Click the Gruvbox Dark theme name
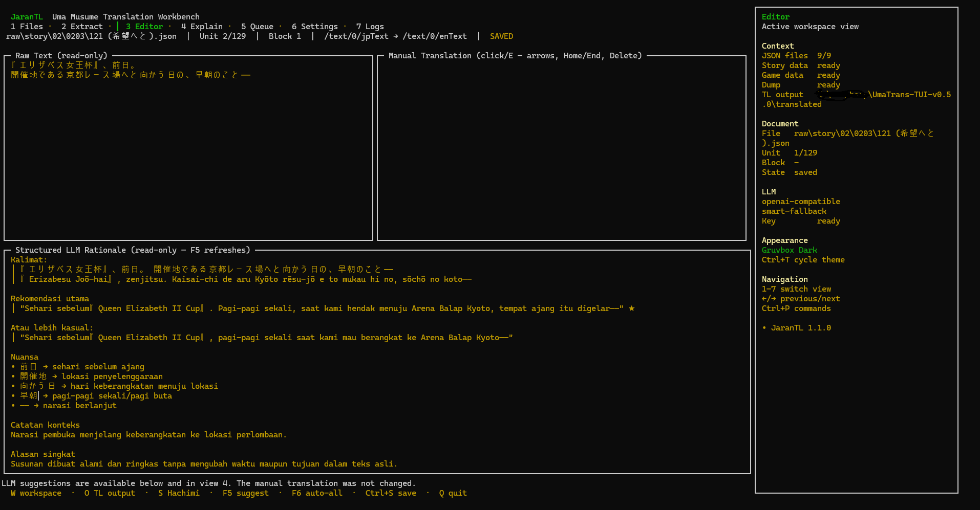 click(x=790, y=250)
